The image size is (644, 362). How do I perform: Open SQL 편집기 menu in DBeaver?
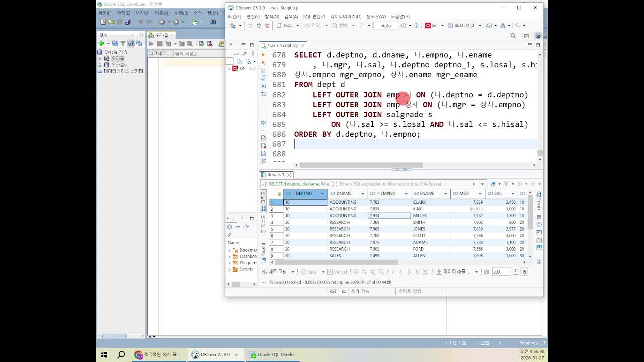click(x=313, y=17)
